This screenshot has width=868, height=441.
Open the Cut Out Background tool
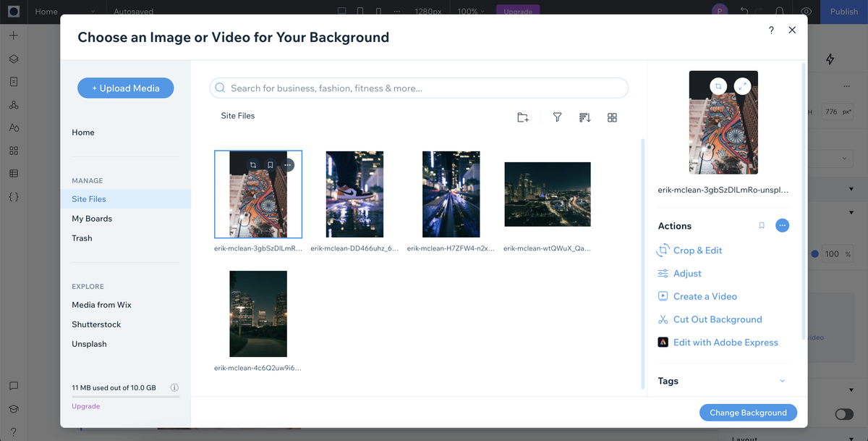[x=717, y=319]
